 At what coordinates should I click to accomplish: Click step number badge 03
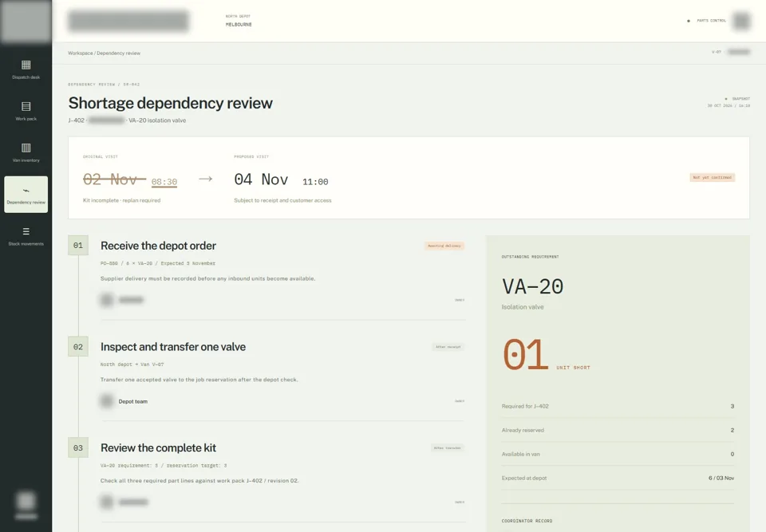pos(78,448)
